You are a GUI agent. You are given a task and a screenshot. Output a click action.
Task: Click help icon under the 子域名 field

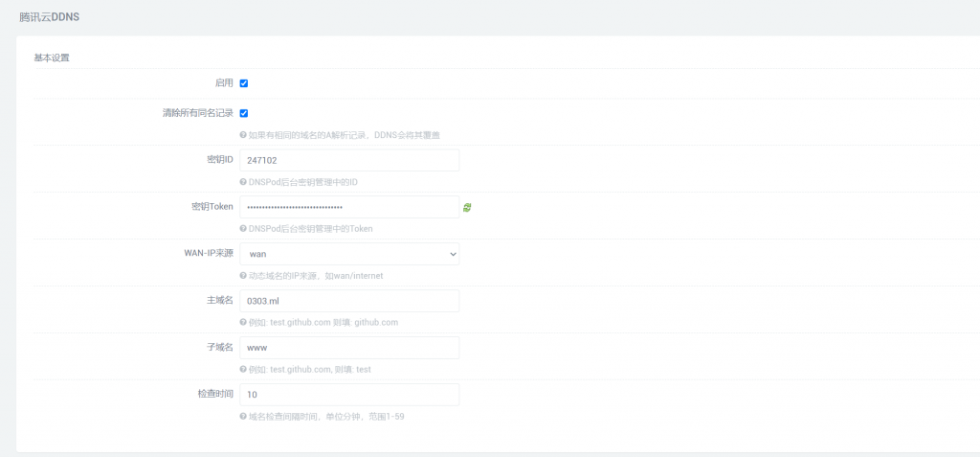pyautogui.click(x=243, y=370)
